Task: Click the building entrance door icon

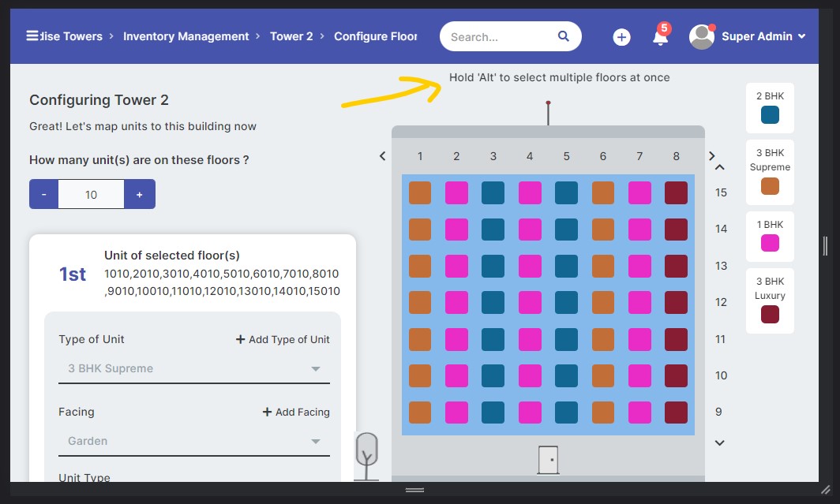Action: 548,460
